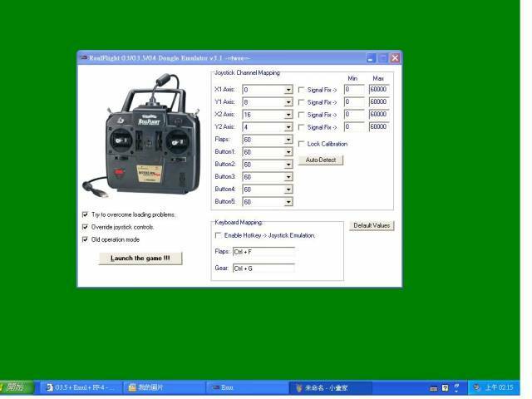The image size is (532, 399).
Task: Open the X2 Axis channel dropdown
Action: tap(288, 115)
